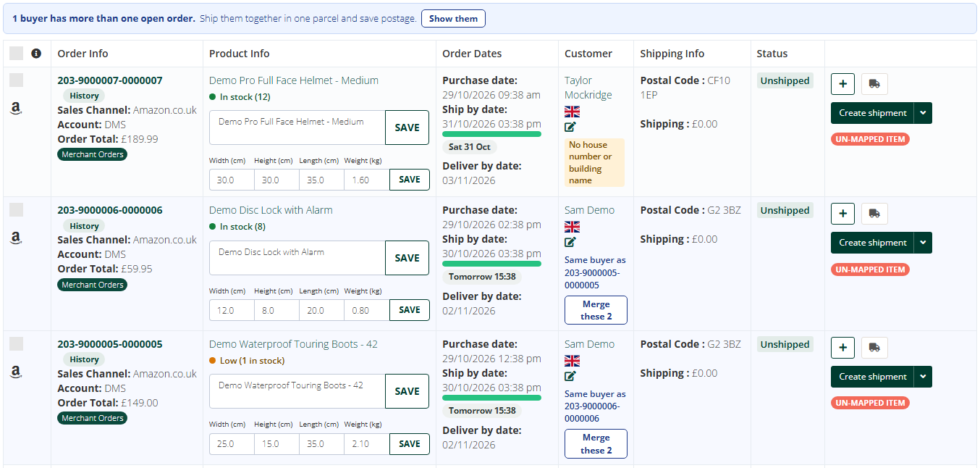Toggle the select-all checkbox in header
Viewport: 980px width, 468px height.
16,54
